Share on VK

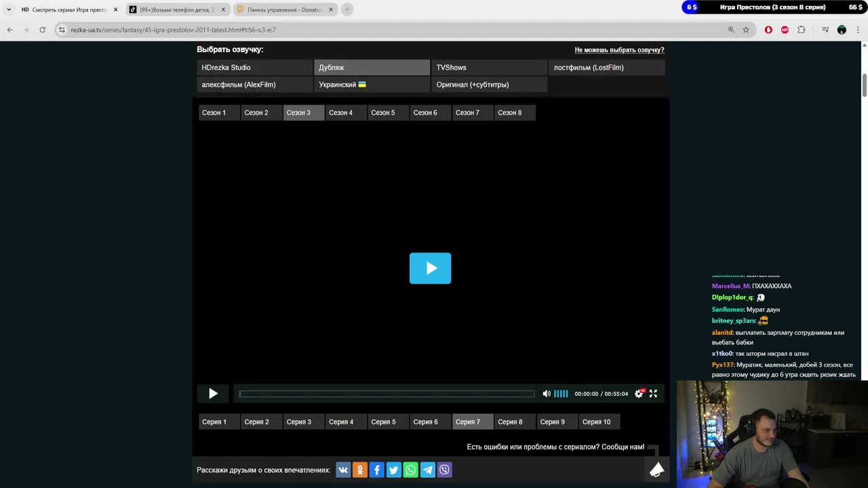[343, 470]
